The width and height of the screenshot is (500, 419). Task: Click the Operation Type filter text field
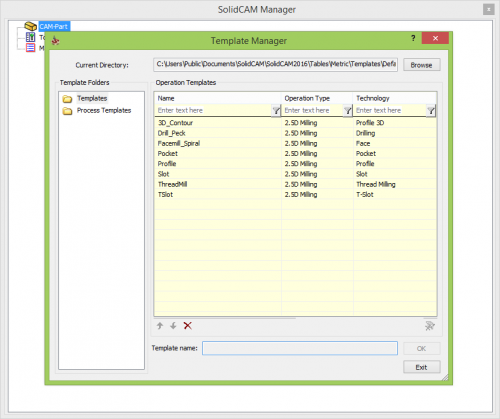point(312,110)
